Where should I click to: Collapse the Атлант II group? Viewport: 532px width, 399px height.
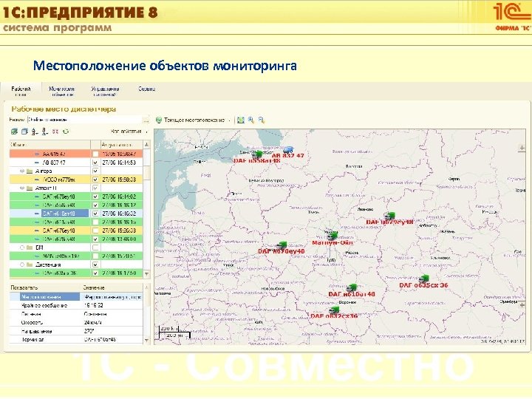[22, 188]
